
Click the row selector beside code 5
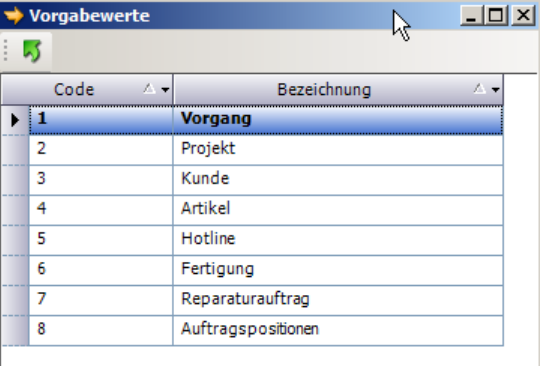[x=15, y=240]
